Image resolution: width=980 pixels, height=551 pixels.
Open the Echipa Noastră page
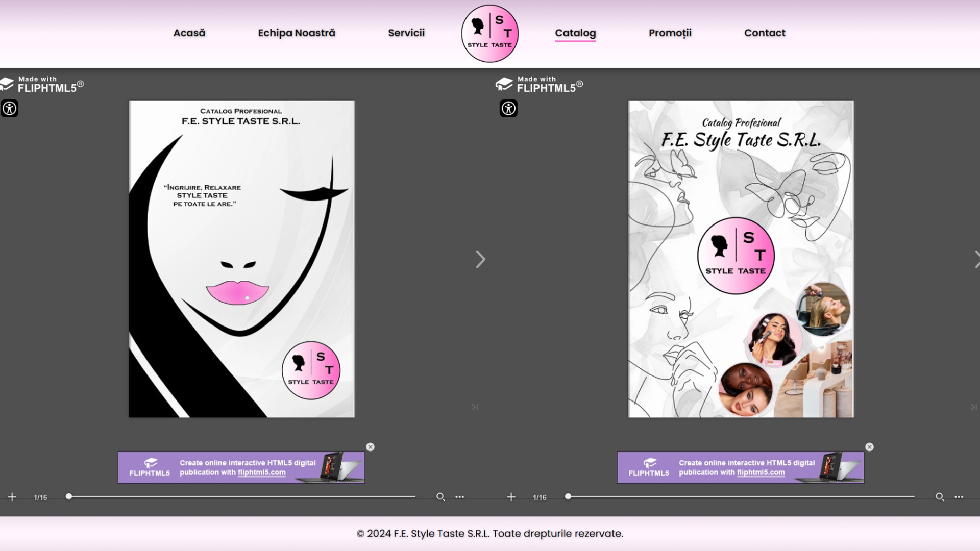[297, 33]
